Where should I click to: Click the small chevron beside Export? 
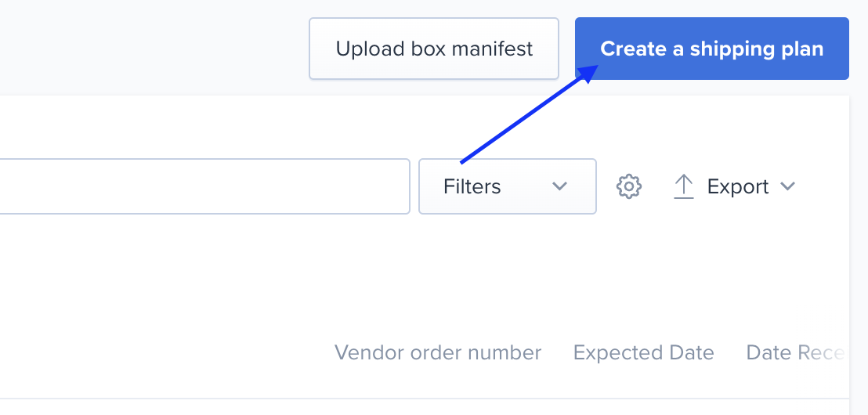[x=787, y=186]
